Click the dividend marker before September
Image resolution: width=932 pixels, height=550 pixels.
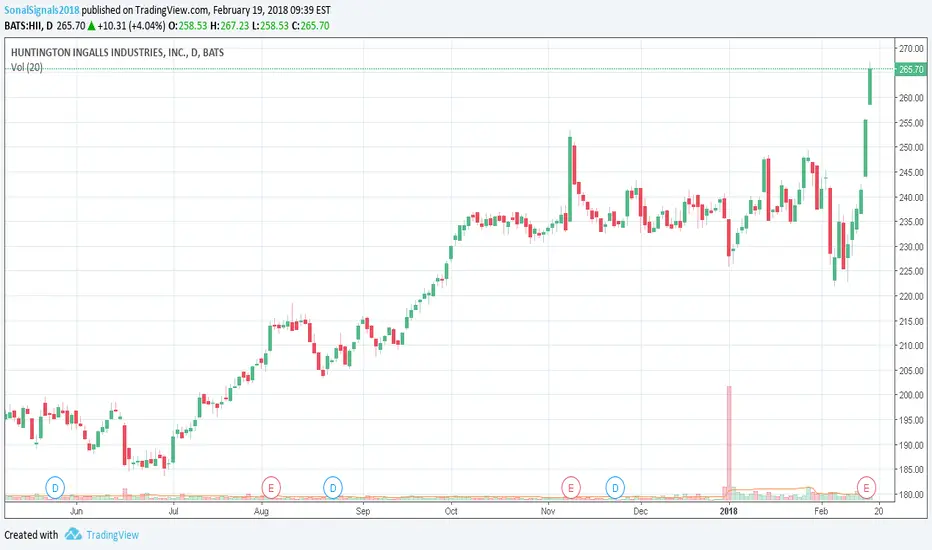[333, 488]
